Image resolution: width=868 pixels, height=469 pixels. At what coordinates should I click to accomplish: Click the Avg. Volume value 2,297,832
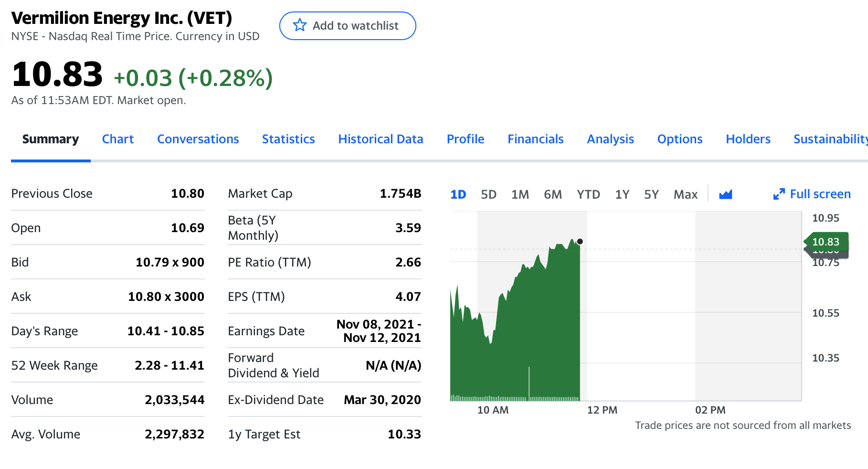[175, 434]
